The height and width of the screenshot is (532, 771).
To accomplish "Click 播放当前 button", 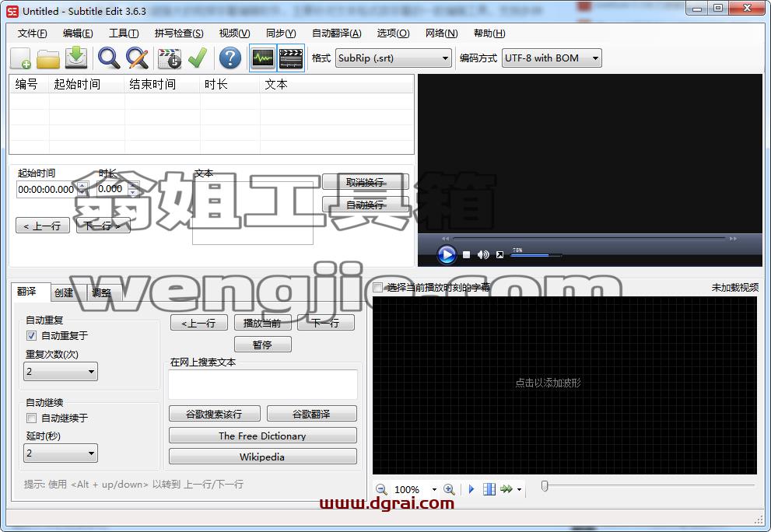I will click(262, 323).
